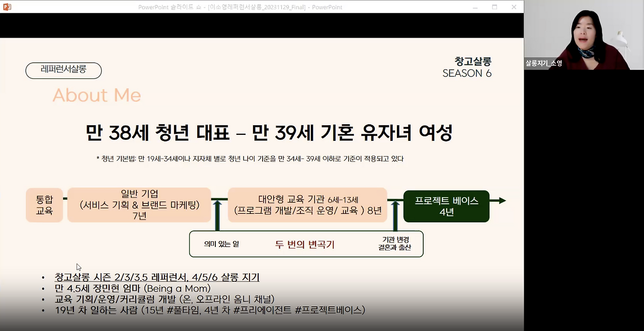Click the 창고살롱 SEASON 6 label

[x=467, y=67]
